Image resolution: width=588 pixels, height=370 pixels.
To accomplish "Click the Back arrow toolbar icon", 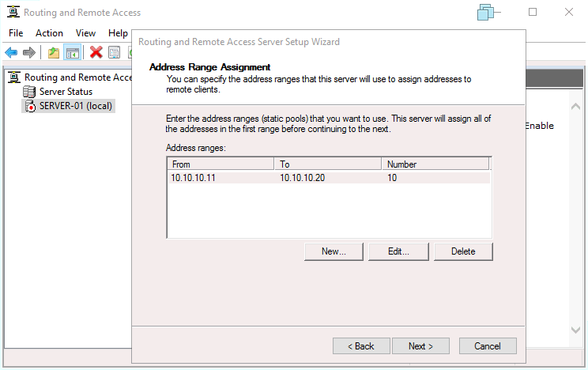I will 11,52.
